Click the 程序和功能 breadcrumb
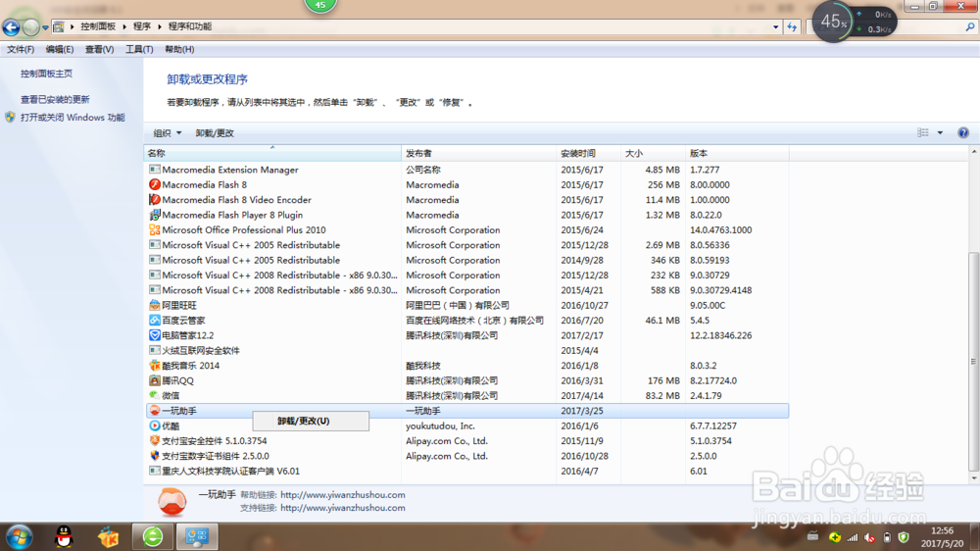Image resolution: width=980 pixels, height=551 pixels. [x=190, y=26]
